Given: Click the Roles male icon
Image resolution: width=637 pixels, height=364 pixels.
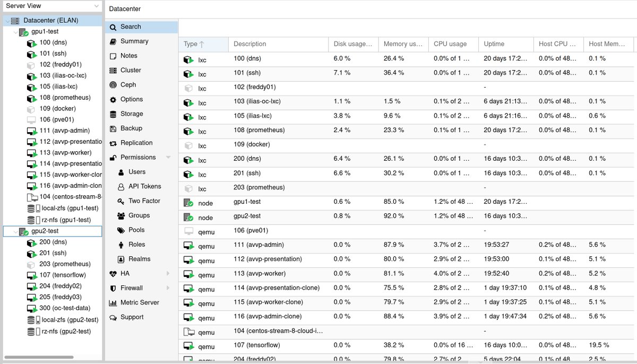Looking at the screenshot, I should [121, 245].
